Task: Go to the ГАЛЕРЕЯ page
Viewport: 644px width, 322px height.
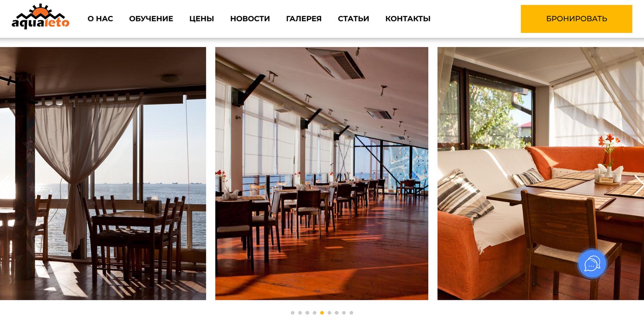Action: [x=304, y=19]
